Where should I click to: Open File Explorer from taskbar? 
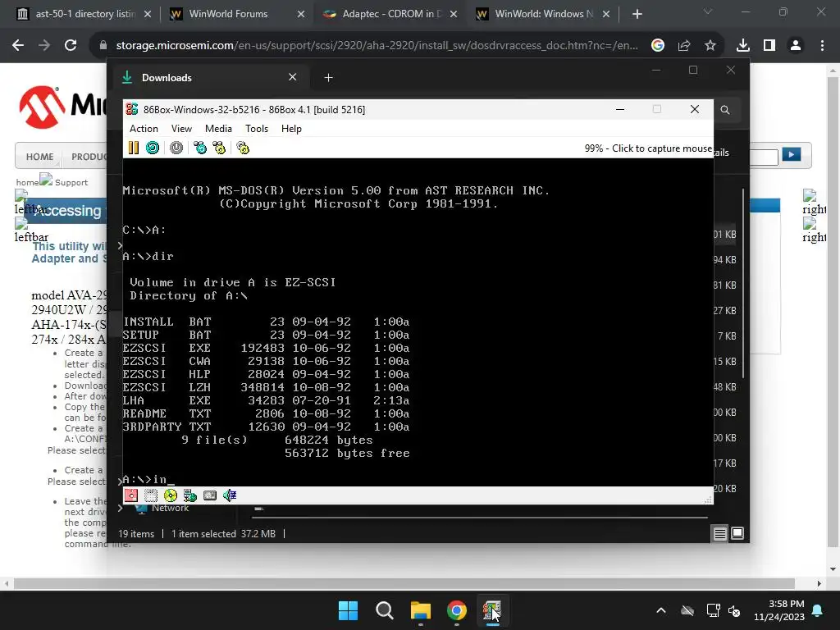click(421, 610)
